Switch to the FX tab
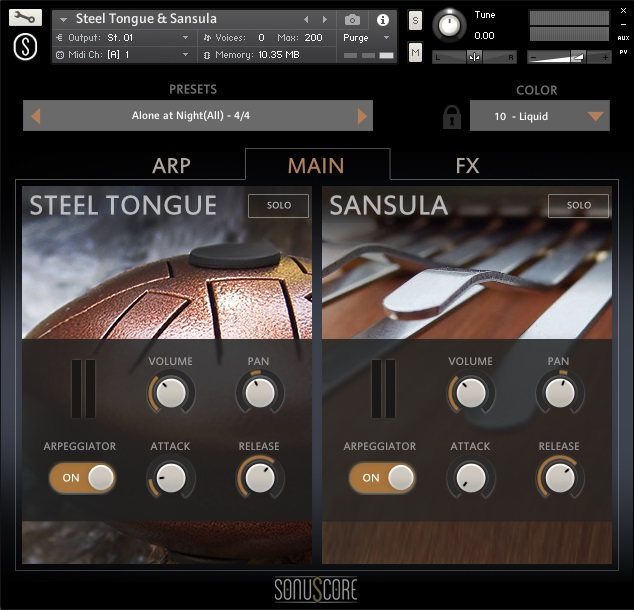This screenshot has width=634, height=610. pyautogui.click(x=467, y=166)
